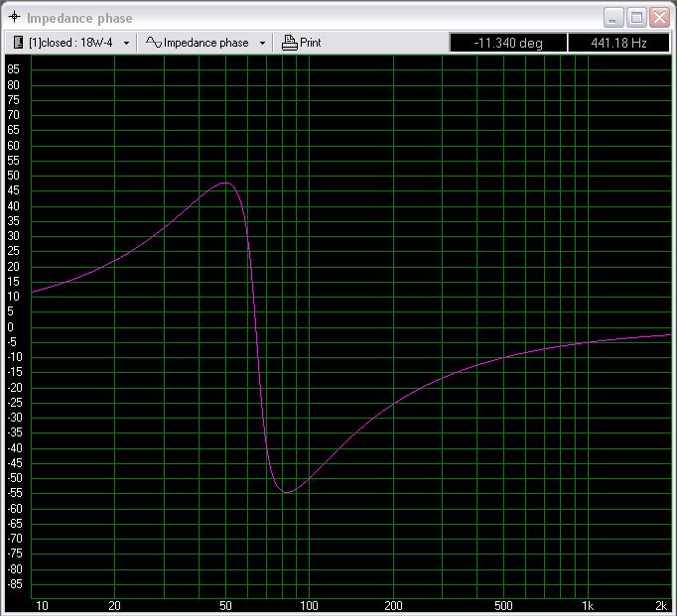Screen dimensions: 677x616
Task: Open the [1]closed : 18W-4 dropdown arrow
Action: tap(126, 43)
